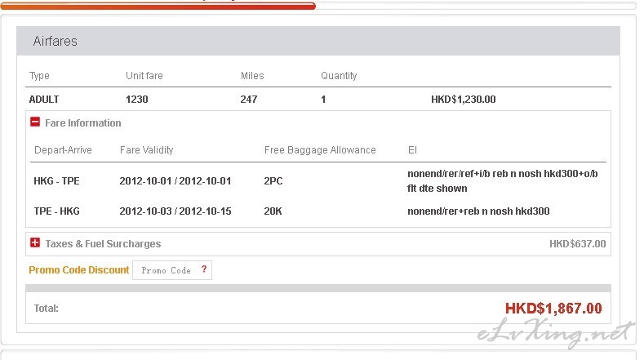Click the total price HKD$1,867.00
Viewport: 644px width, 360px height.
click(x=553, y=309)
